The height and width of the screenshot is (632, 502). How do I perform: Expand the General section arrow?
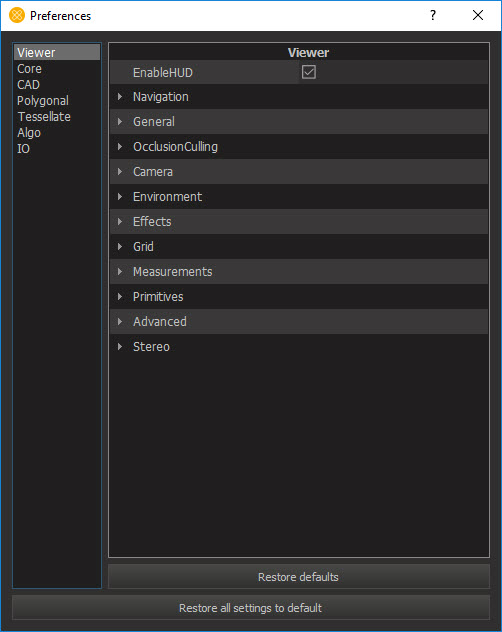(120, 122)
